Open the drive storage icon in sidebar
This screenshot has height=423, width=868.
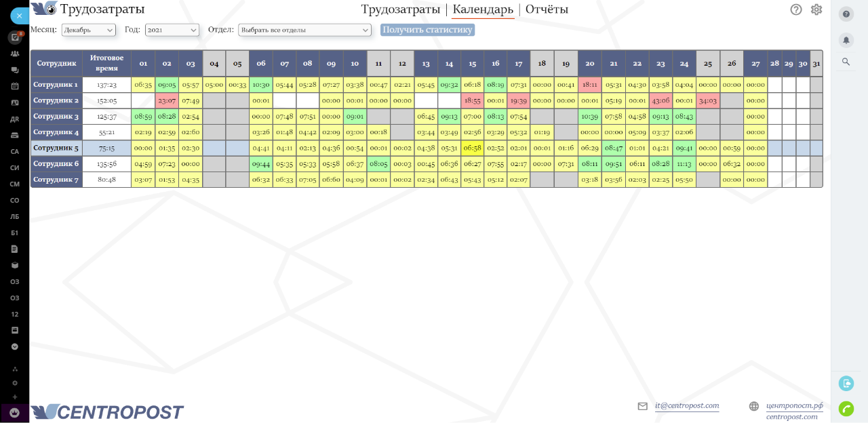click(15, 135)
